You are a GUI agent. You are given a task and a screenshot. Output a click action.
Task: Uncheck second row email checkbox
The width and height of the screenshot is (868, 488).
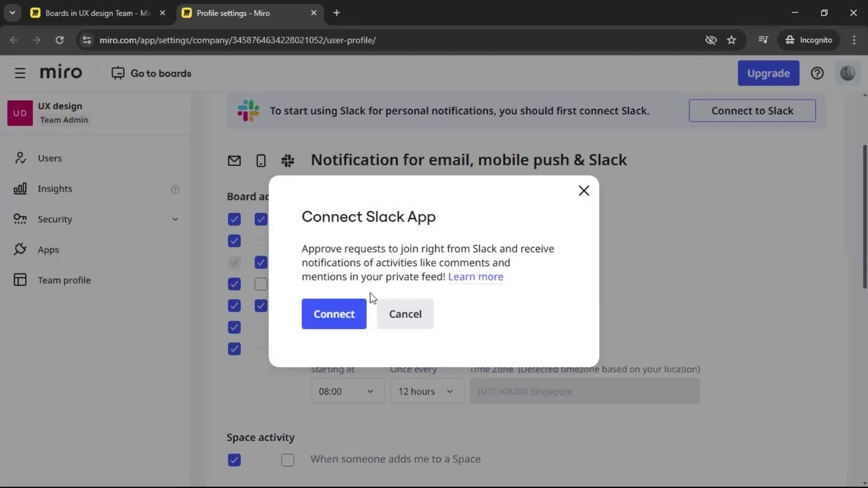234,241
